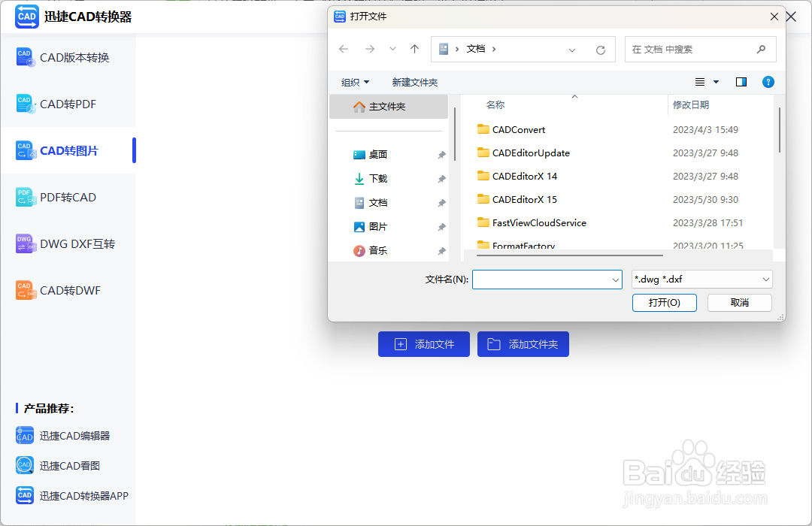Click the 2023/5/30 9:30 date cell
812x526 pixels.
click(705, 199)
